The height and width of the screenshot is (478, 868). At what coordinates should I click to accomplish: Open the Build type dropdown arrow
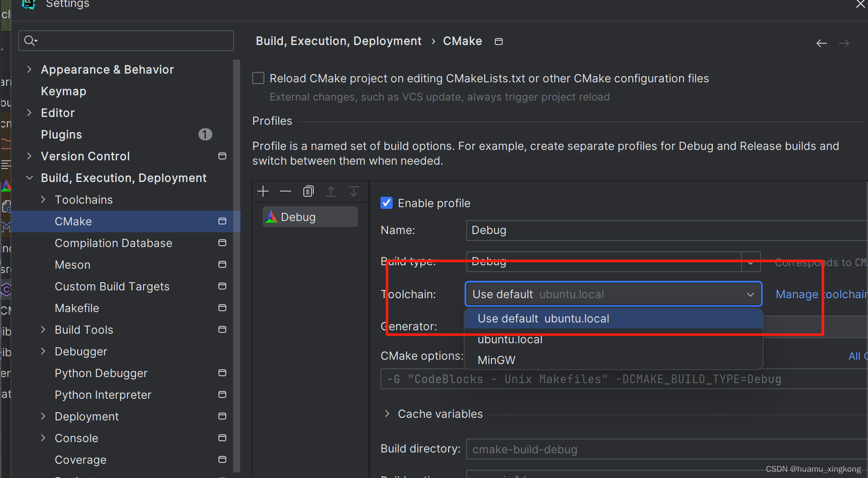751,262
